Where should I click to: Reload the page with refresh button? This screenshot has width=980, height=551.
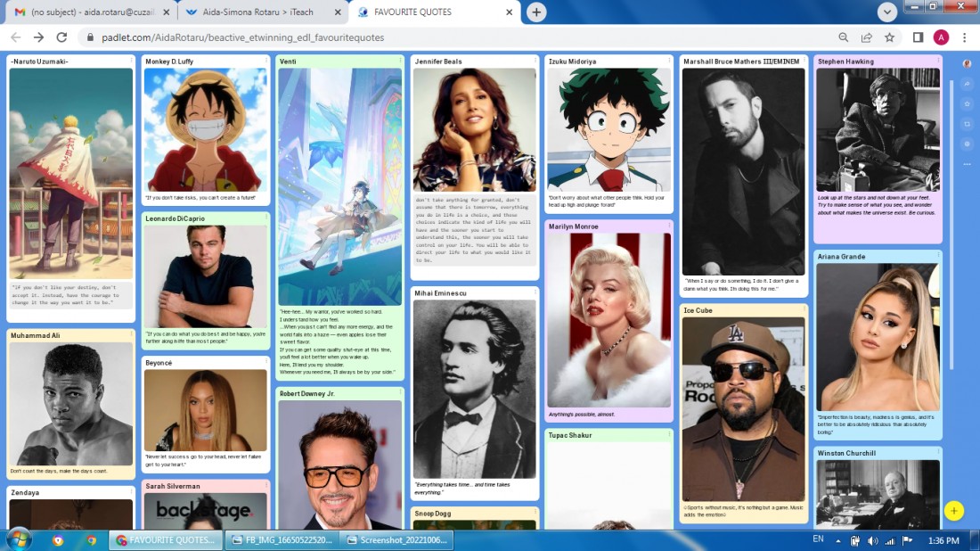coord(61,37)
